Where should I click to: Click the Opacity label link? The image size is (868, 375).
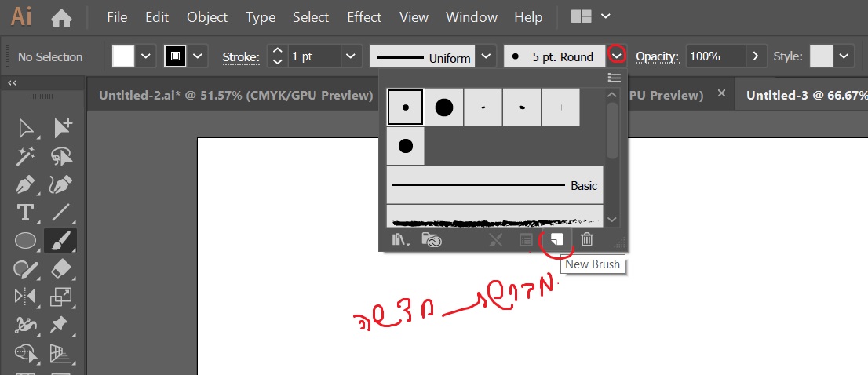[657, 56]
